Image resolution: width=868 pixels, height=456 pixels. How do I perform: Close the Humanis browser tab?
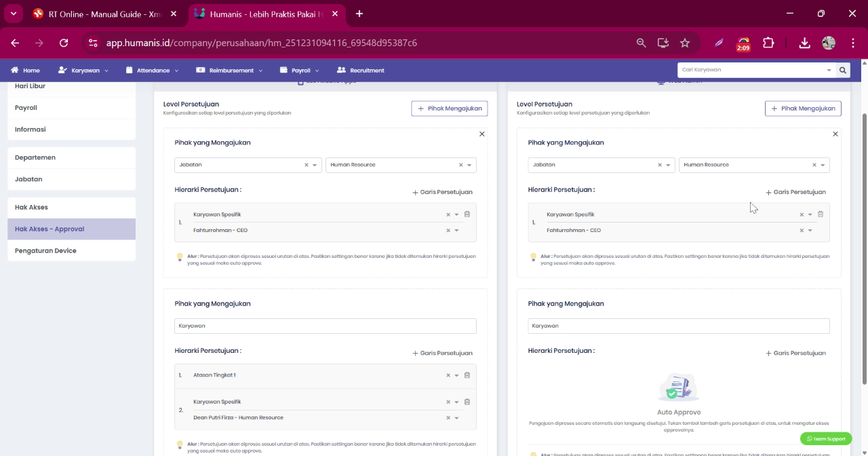335,14
